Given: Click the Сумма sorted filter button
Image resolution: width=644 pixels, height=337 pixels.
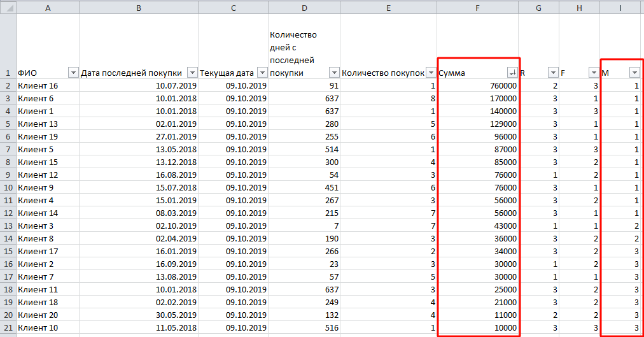Looking at the screenshot, I should click(512, 73).
